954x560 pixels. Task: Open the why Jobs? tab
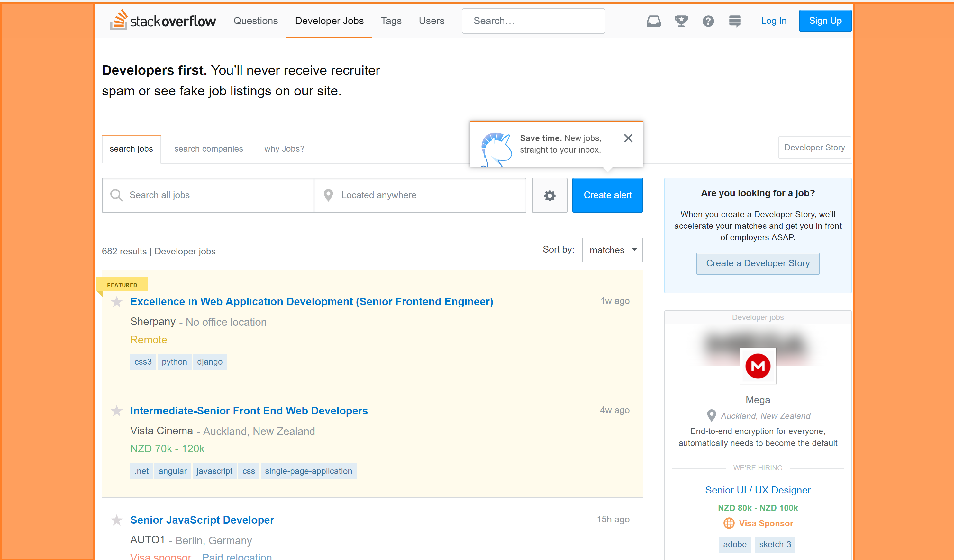coord(284,149)
